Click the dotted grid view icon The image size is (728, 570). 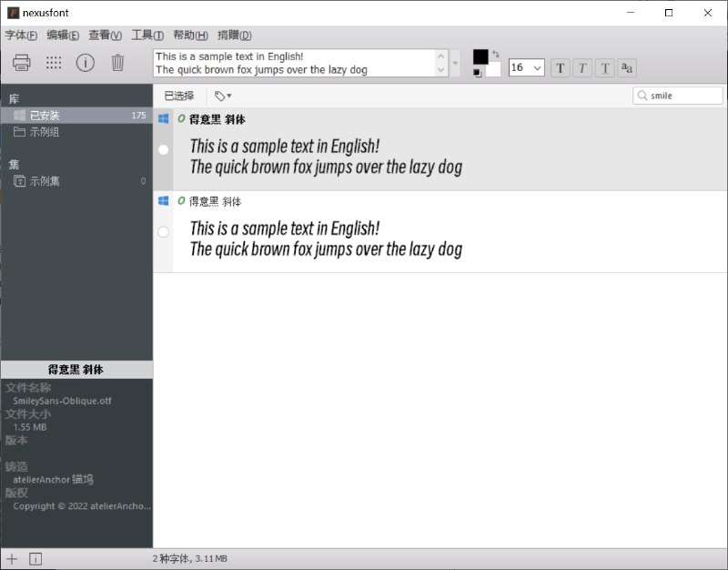(54, 63)
